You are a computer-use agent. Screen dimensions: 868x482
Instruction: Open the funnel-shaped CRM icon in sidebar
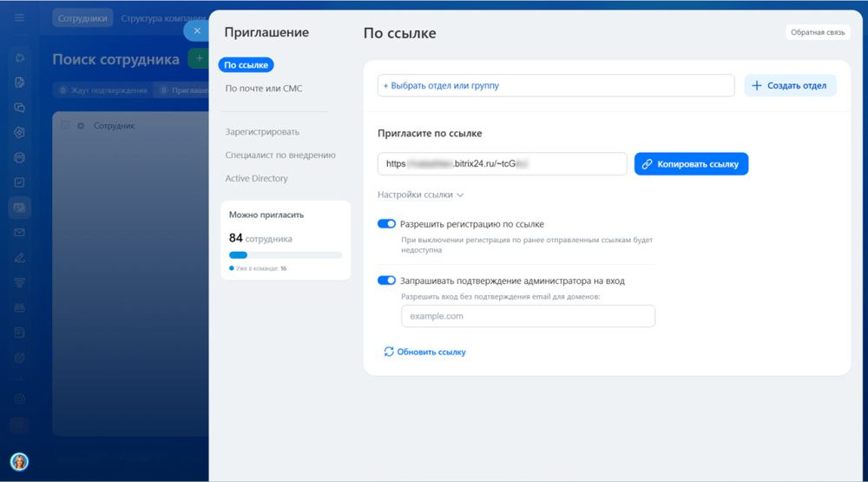pos(19,282)
